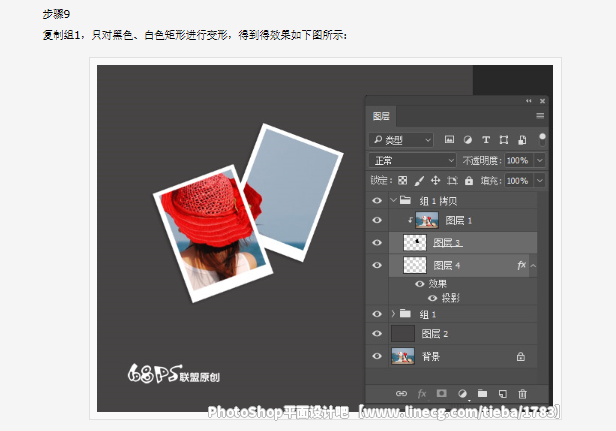Click the create new group folder icon

[482, 393]
